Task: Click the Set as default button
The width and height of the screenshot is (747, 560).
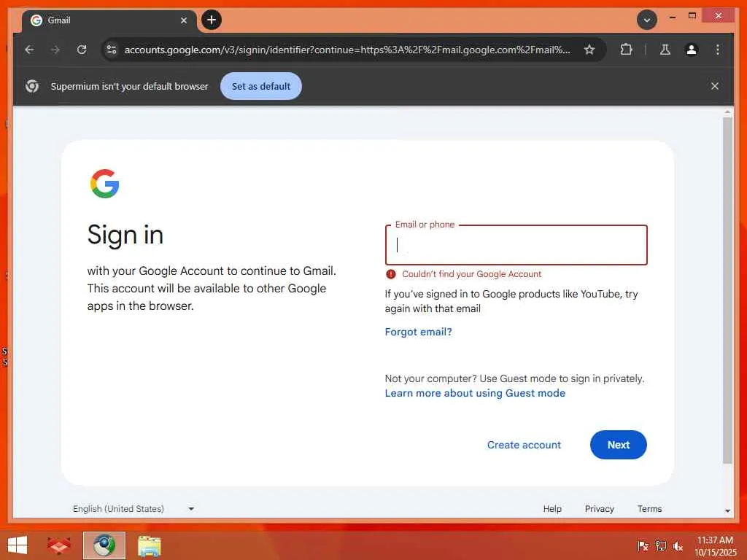Action: pyautogui.click(x=261, y=86)
